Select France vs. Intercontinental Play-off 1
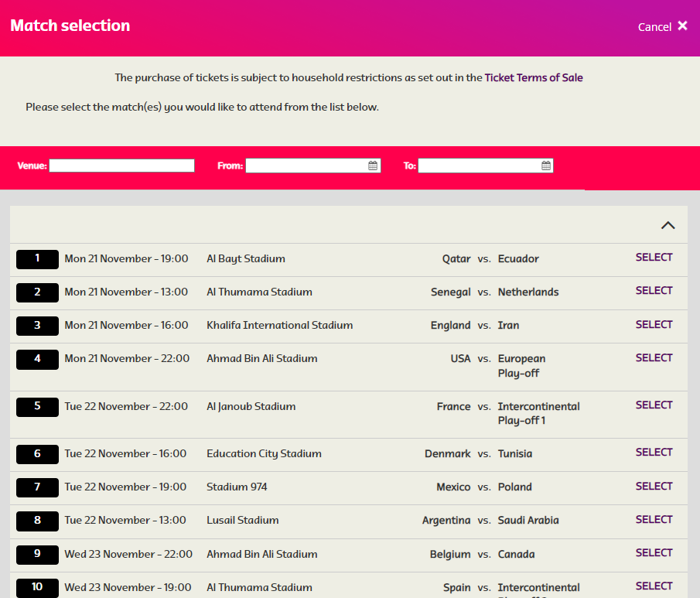The height and width of the screenshot is (598, 700). point(654,405)
